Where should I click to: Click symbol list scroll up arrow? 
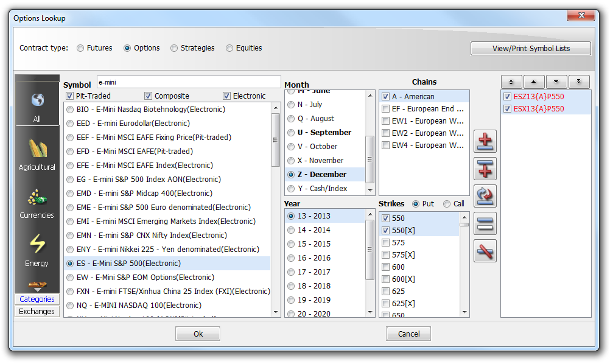276,108
